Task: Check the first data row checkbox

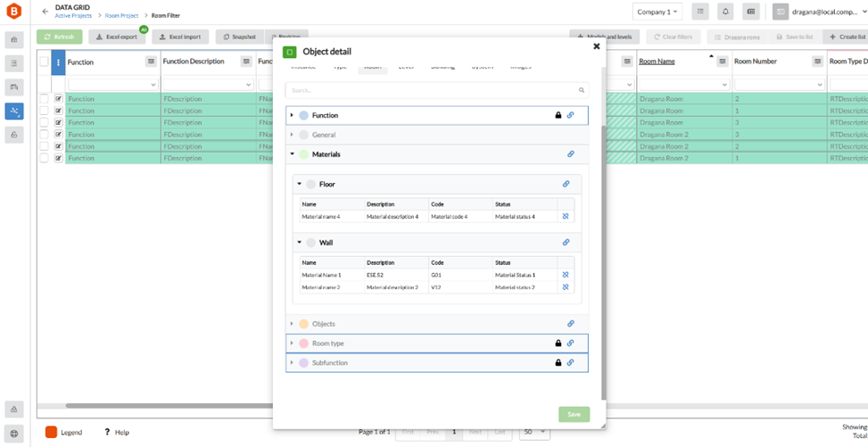Action: (x=45, y=99)
